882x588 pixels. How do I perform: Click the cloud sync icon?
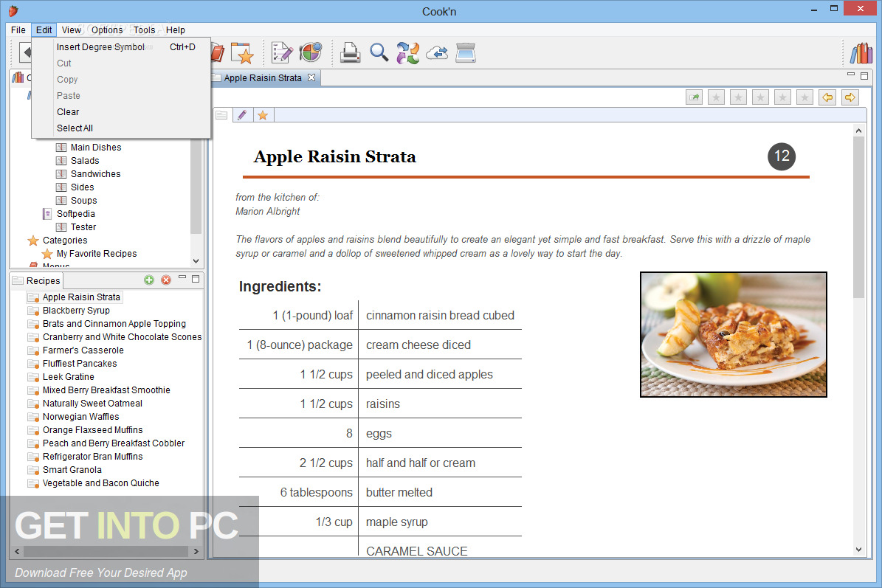click(x=436, y=52)
